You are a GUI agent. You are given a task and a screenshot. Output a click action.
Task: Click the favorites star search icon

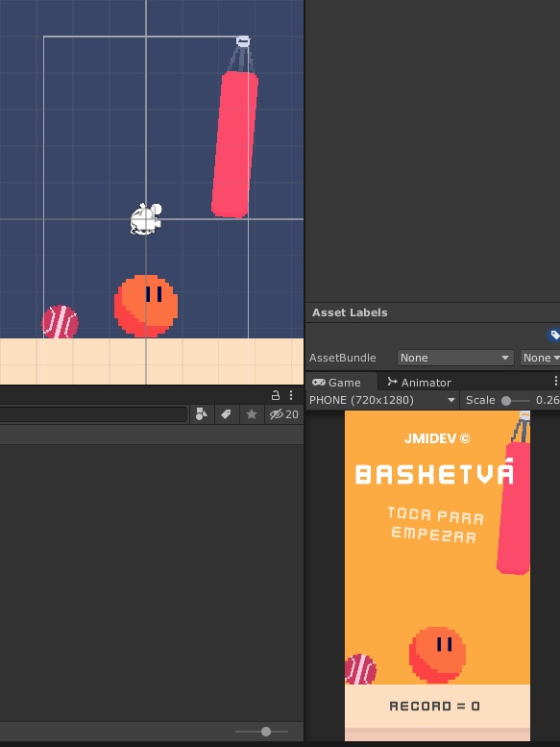(x=252, y=414)
